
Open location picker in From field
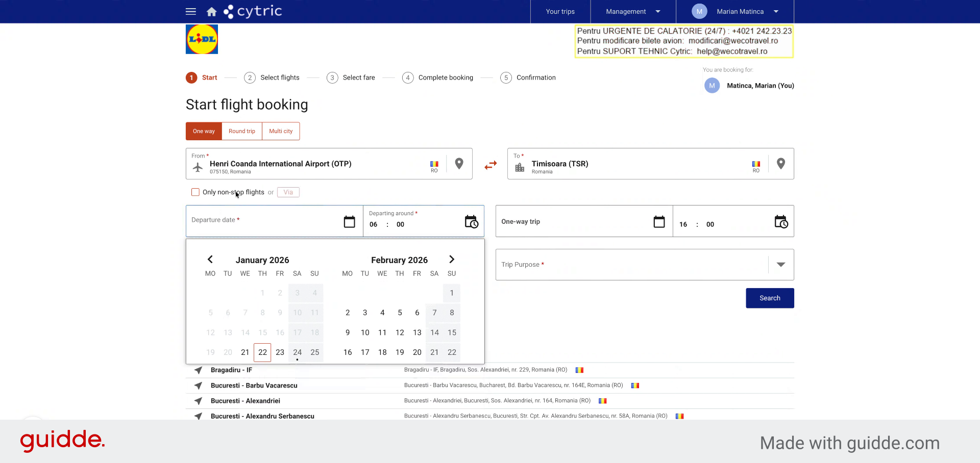coord(459,164)
